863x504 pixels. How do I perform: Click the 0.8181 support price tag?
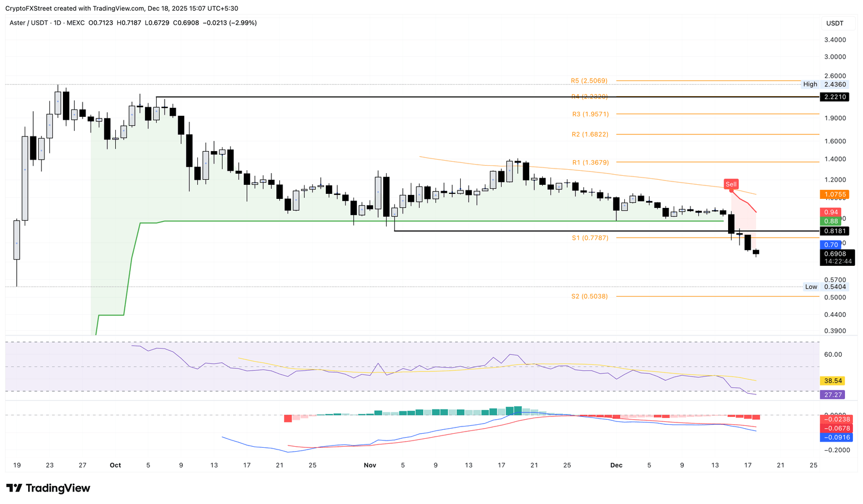tap(834, 231)
